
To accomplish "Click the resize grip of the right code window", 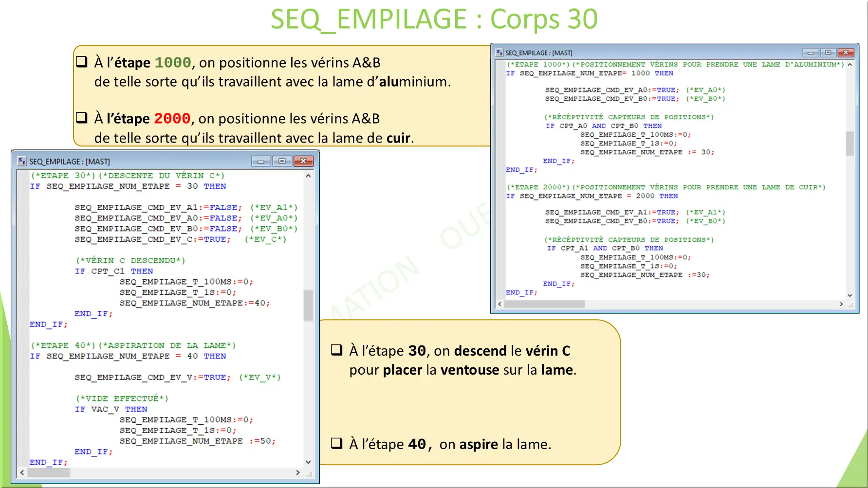I will click(850, 305).
